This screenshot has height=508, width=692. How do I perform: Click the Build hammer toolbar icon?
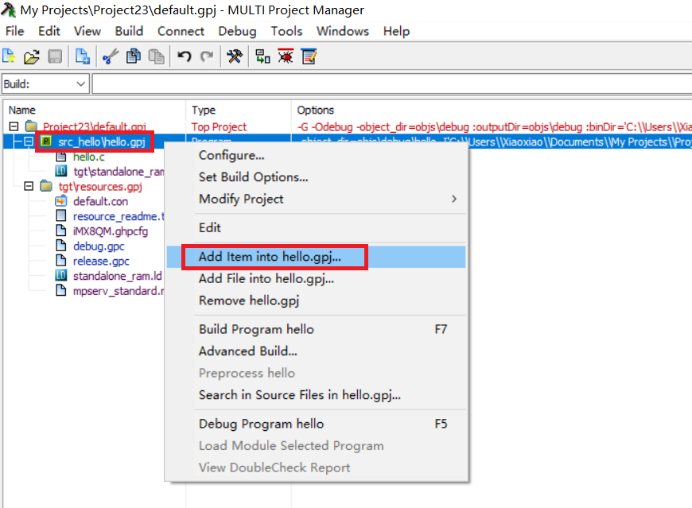pos(235,57)
